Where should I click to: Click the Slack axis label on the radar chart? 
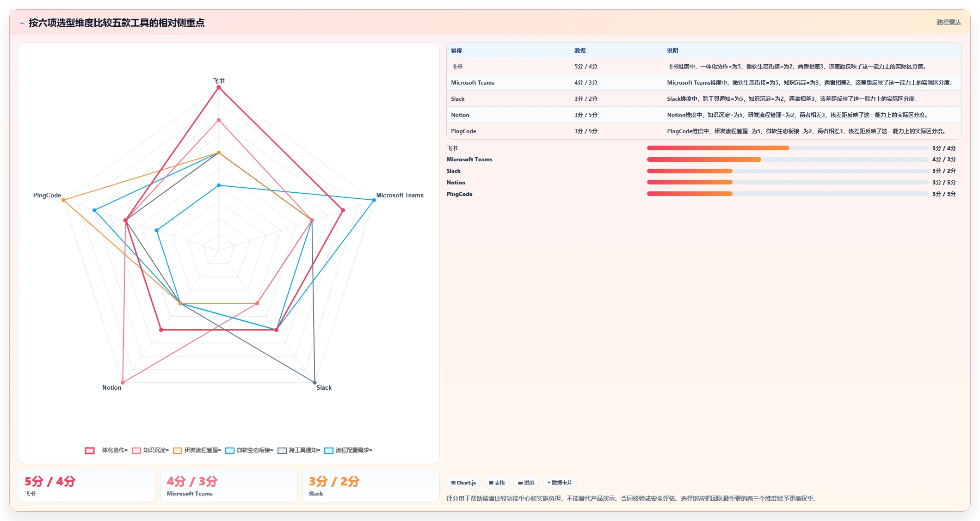(x=324, y=388)
